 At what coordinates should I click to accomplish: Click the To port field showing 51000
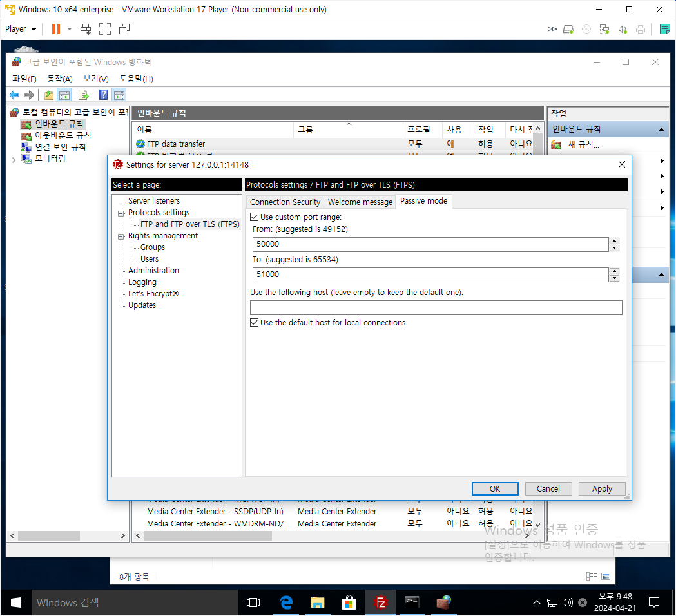(x=430, y=274)
